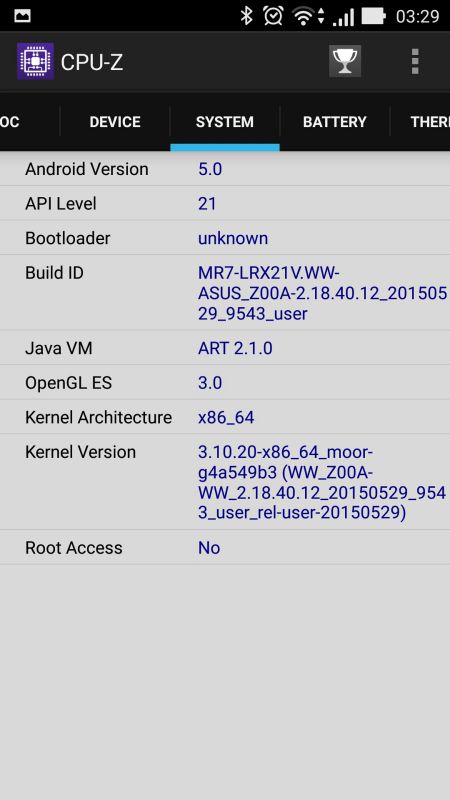Image resolution: width=450 pixels, height=800 pixels.
Task: Open the partially visible THERMAL tab
Action: (x=420, y=122)
